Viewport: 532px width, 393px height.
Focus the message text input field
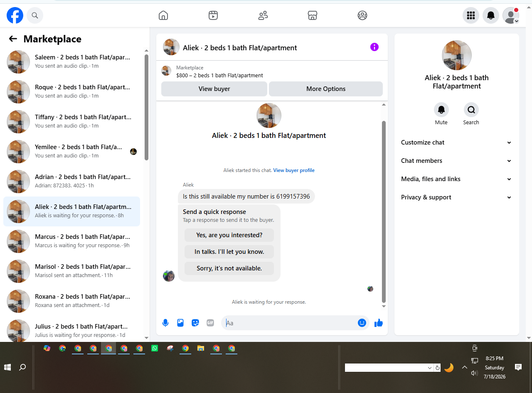point(290,323)
